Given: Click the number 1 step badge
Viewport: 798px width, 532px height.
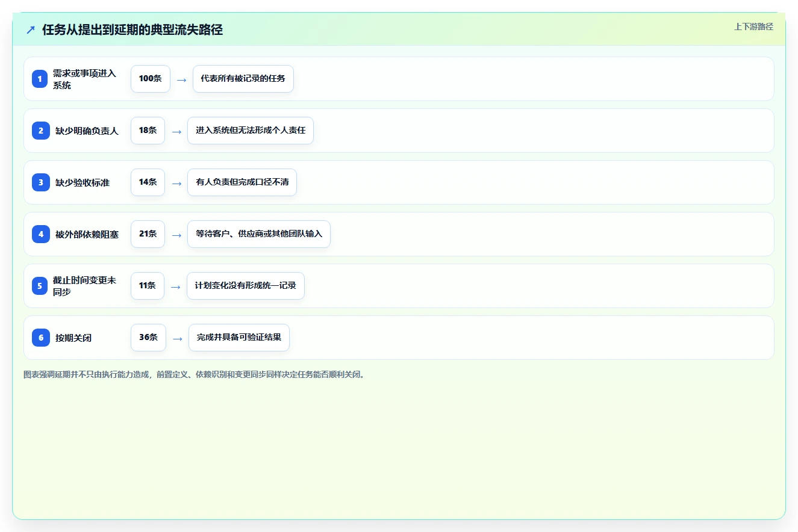Looking at the screenshot, I should point(40,79).
